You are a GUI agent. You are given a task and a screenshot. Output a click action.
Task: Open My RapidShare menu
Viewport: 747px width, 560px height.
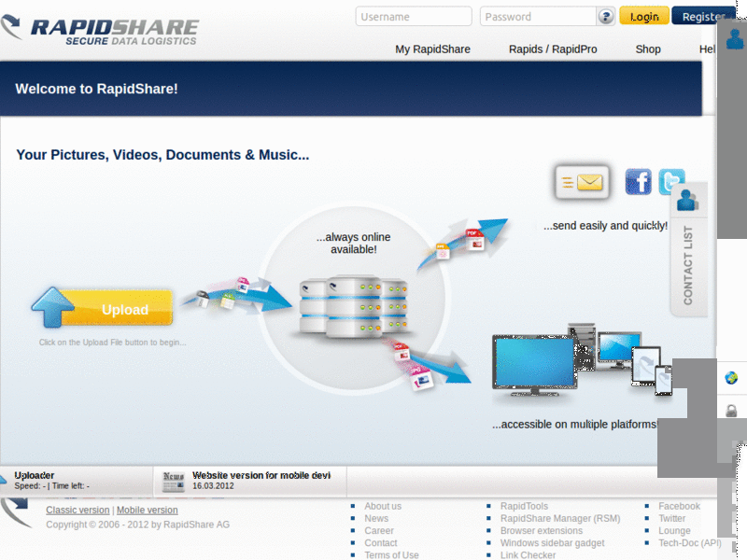(432, 49)
